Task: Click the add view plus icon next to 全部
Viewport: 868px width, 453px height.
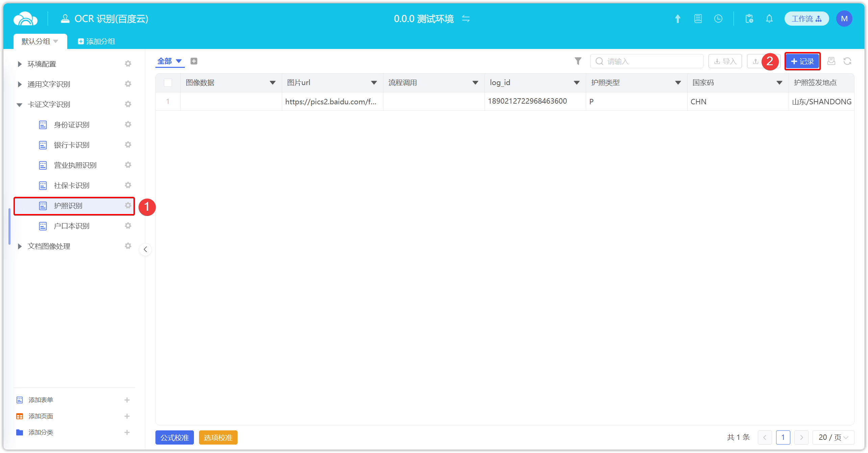Action: click(194, 61)
